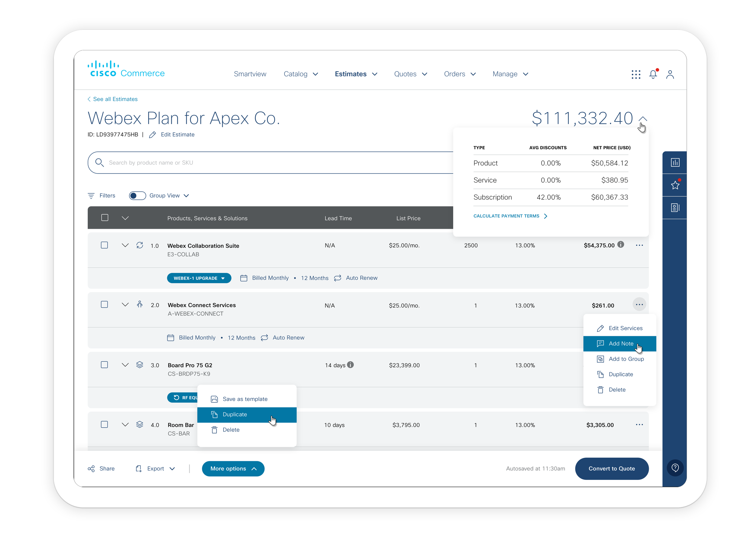Click the Convert to Quote button
The image size is (756, 535).
[611, 468]
